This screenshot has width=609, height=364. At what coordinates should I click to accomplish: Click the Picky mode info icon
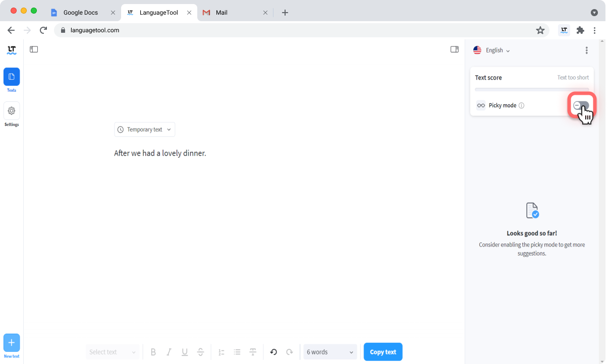[x=522, y=106]
